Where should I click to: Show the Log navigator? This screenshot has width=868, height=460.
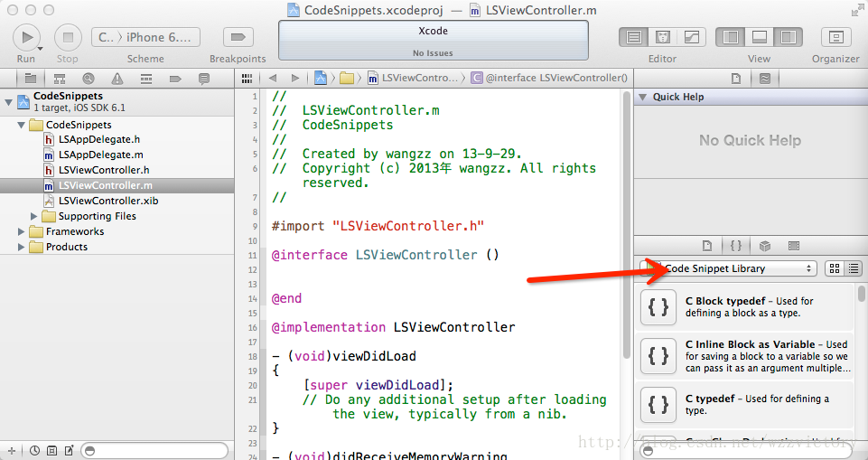tap(204, 79)
